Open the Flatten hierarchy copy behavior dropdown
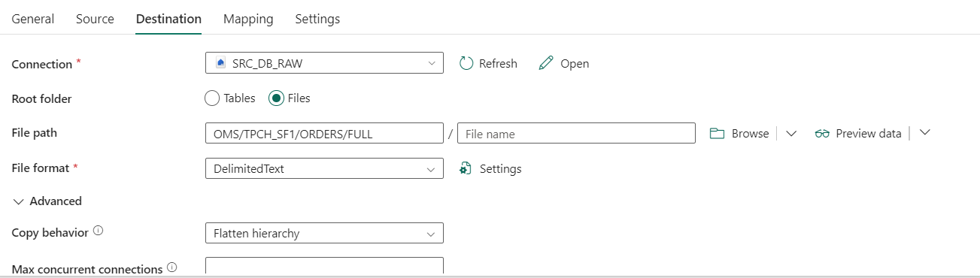Viewport: 980px width, 278px height. [324, 233]
